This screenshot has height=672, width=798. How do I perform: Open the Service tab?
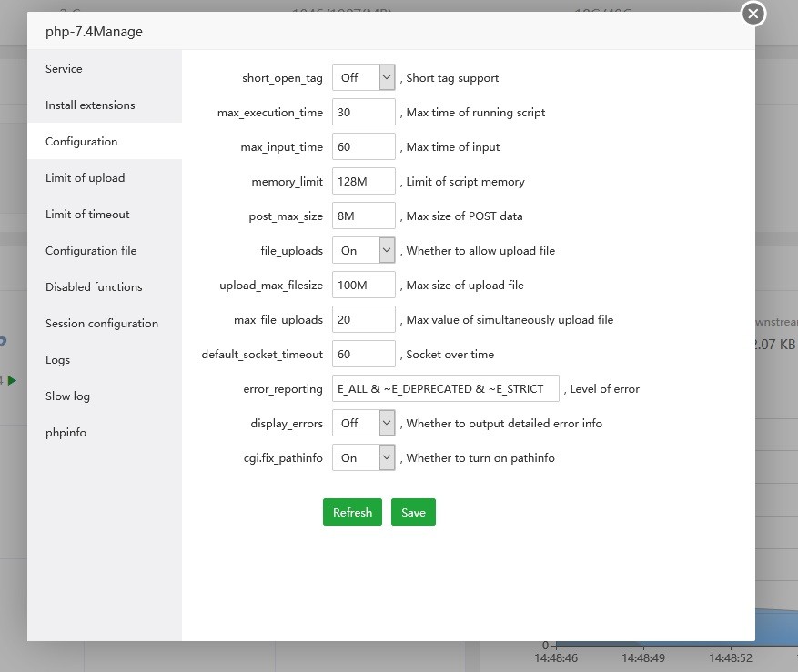click(64, 69)
